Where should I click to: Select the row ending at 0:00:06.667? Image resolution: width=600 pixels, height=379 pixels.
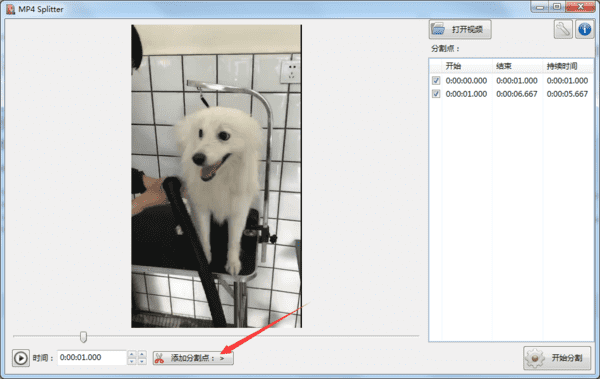click(x=512, y=94)
